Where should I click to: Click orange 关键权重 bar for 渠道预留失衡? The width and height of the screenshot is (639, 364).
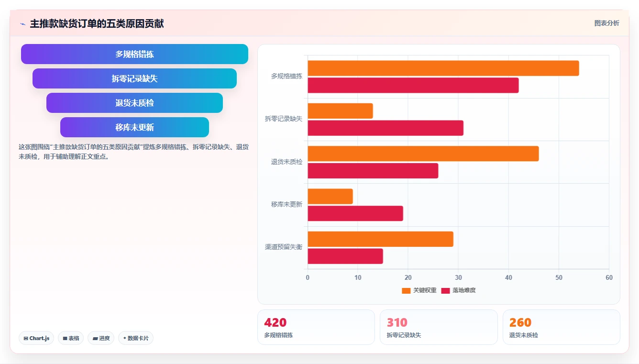click(380, 239)
